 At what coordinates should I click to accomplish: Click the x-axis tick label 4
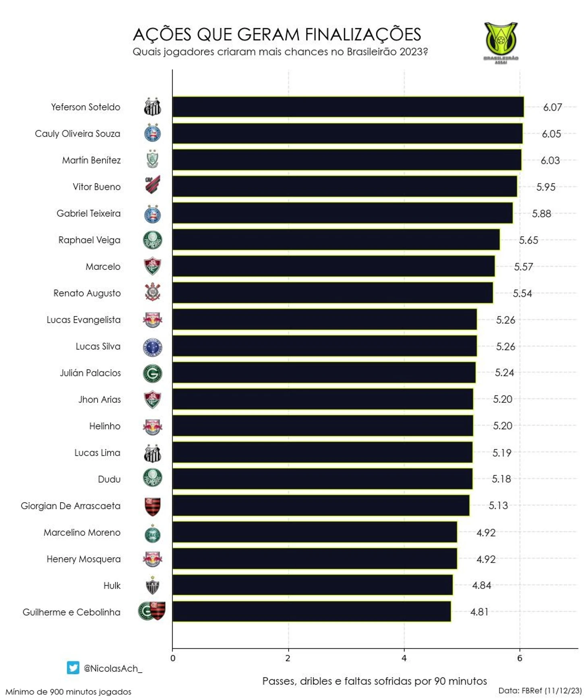pyautogui.click(x=404, y=658)
